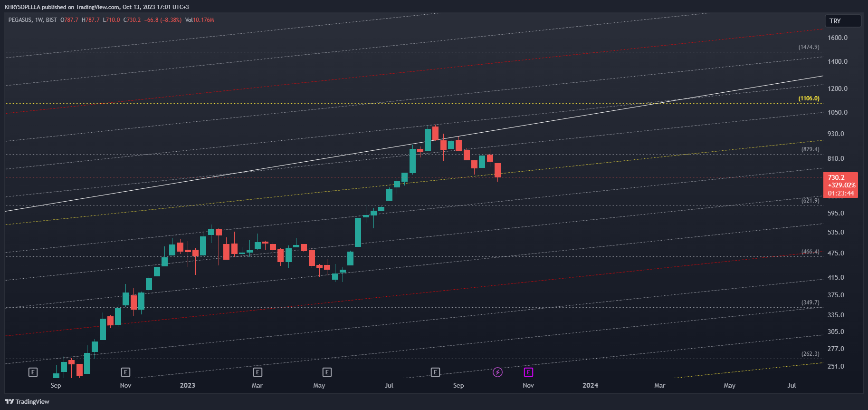
Task: Click the (349.7) level label
Action: click(x=810, y=303)
